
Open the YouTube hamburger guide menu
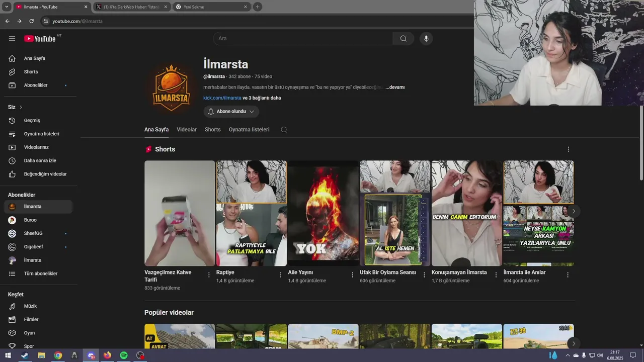pyautogui.click(x=12, y=38)
